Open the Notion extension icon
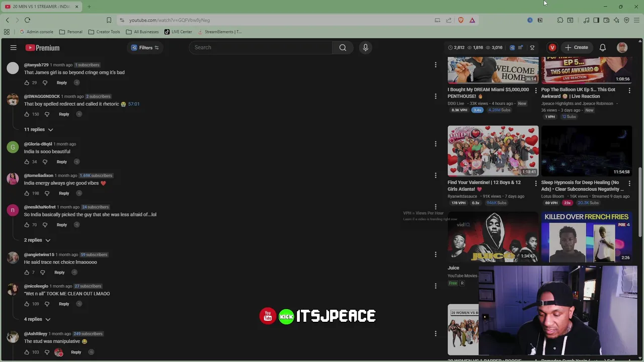Viewport: 644px width, 362px height. tap(540, 20)
